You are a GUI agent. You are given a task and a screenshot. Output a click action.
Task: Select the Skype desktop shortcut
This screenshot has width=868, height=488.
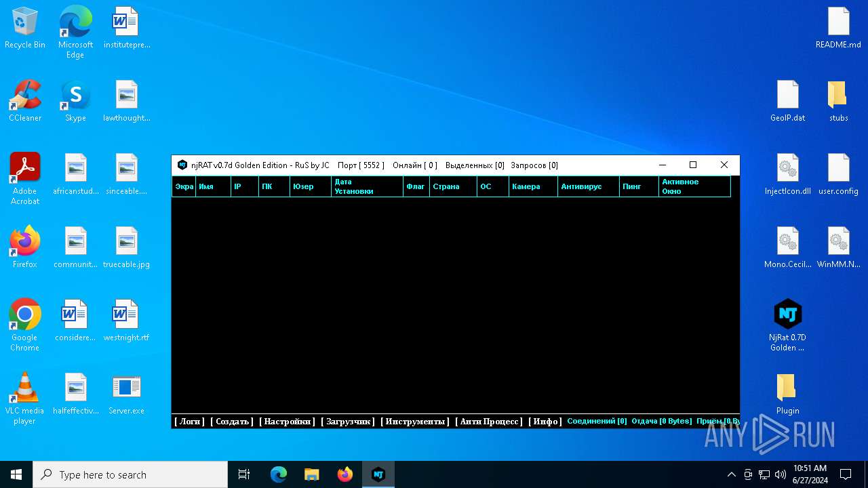point(75,102)
